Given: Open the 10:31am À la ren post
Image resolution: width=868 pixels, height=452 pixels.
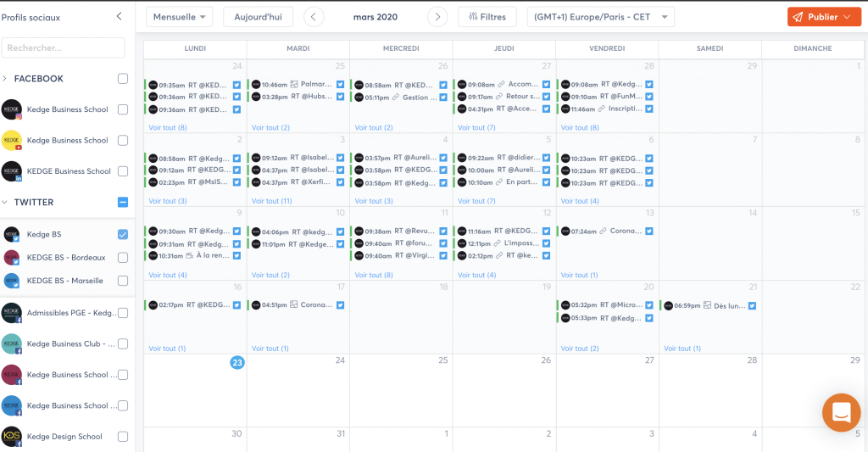Looking at the screenshot, I should pos(193,256).
